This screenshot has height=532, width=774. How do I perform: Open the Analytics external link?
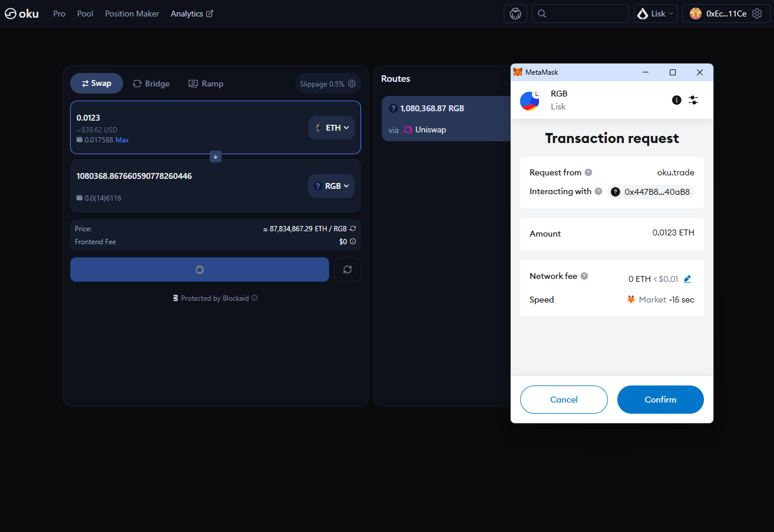point(192,14)
